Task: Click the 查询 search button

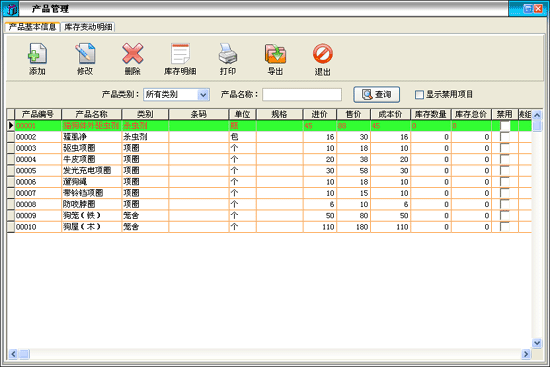Action: 376,94
